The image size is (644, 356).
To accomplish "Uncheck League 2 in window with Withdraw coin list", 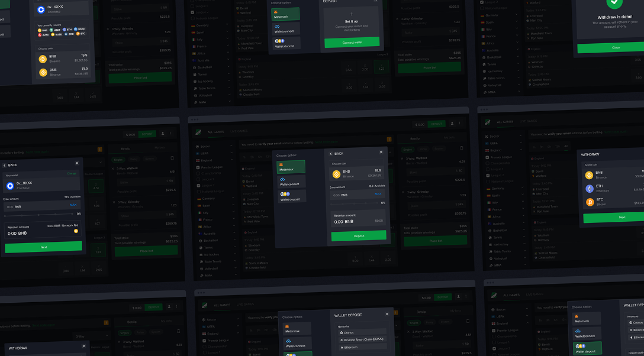I will click(487, 176).
